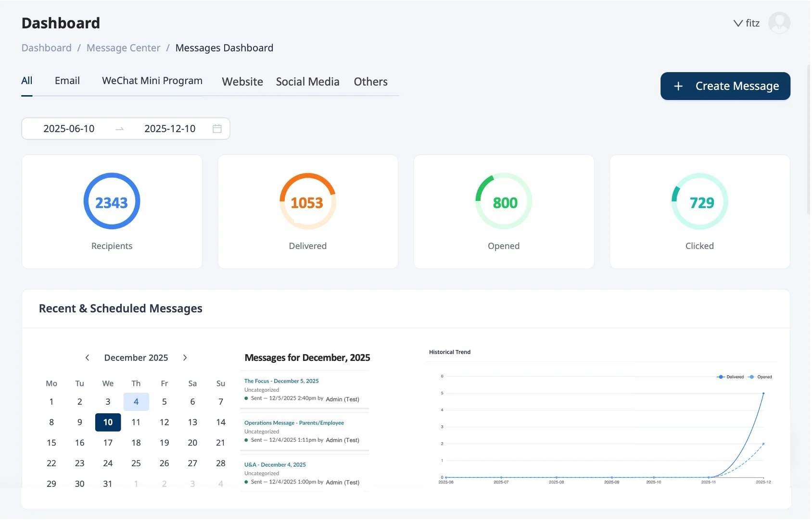Choose December 31 on the calendar
Viewport: 812px width, 520px height.
[x=108, y=484]
